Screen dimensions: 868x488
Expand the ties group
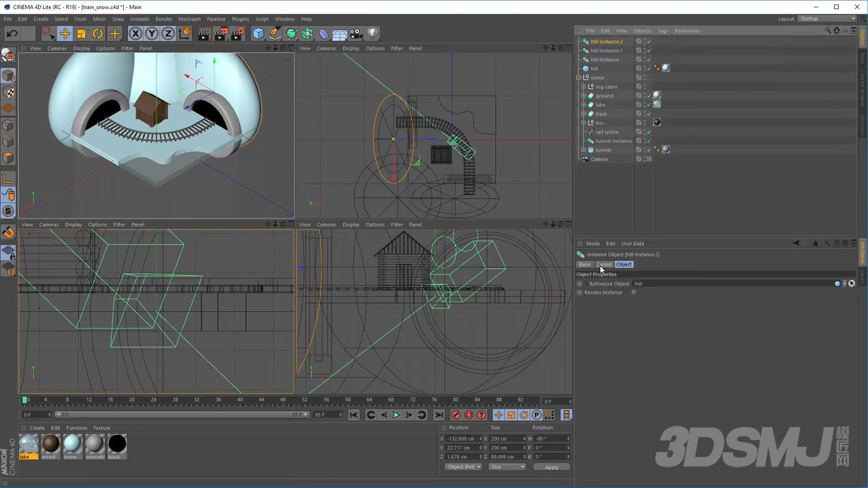[x=583, y=123]
